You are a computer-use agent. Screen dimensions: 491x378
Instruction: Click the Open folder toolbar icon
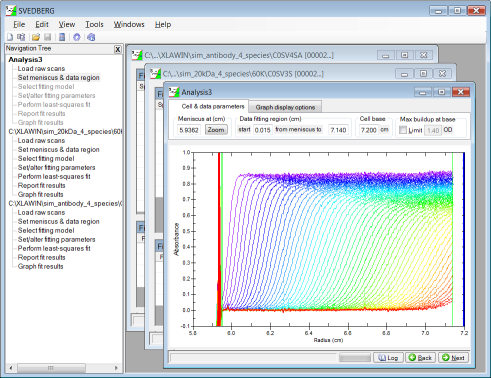click(36, 37)
